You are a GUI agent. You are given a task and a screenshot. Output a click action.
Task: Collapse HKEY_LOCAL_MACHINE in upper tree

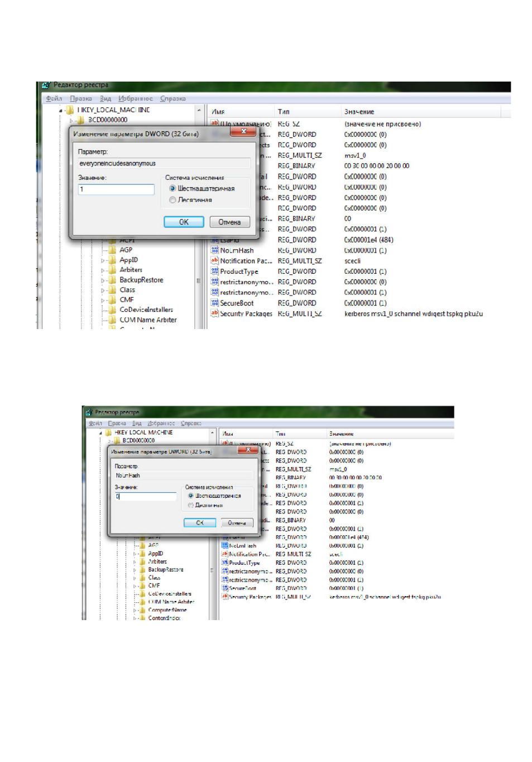(x=60, y=111)
